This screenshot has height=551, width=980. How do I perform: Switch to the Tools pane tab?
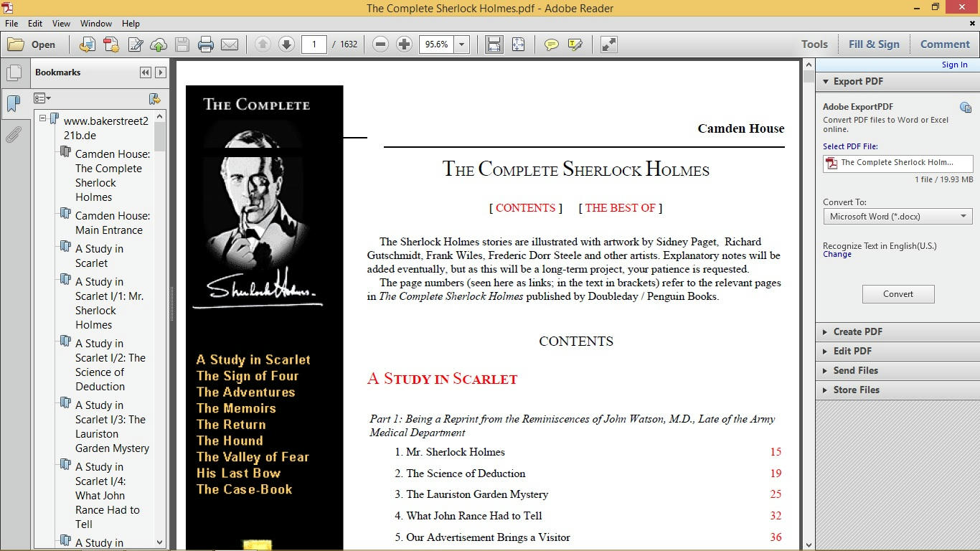[814, 44]
